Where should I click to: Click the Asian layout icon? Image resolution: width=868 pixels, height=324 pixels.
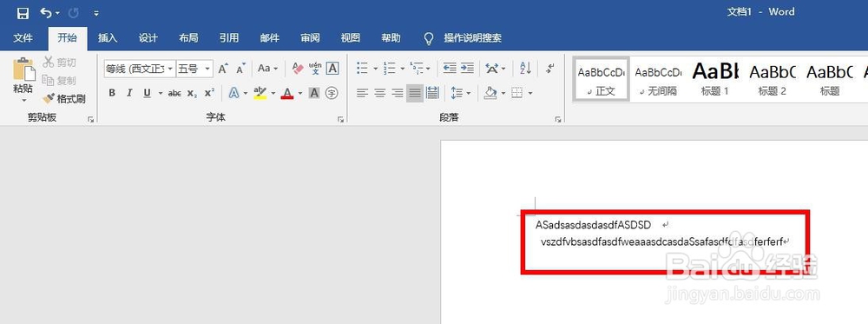491,69
